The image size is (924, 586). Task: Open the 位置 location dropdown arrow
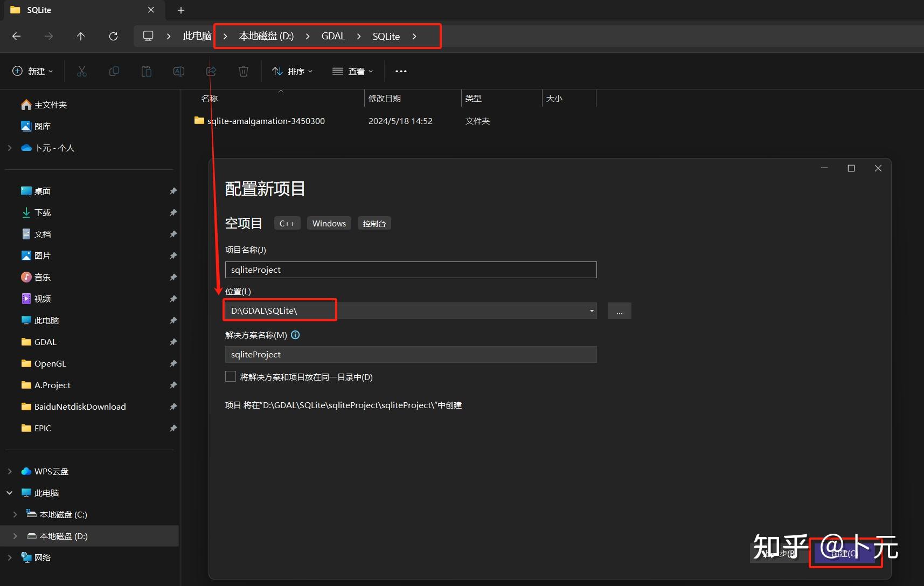pos(592,311)
